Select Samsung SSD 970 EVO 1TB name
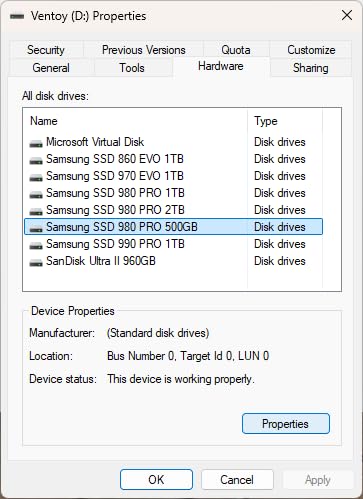This screenshot has width=363, height=499. [115, 176]
